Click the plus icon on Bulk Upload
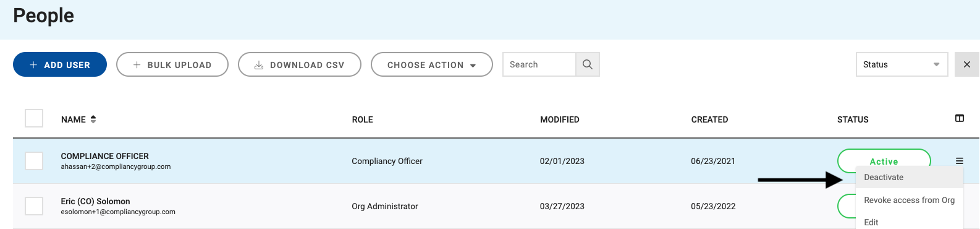 point(137,65)
